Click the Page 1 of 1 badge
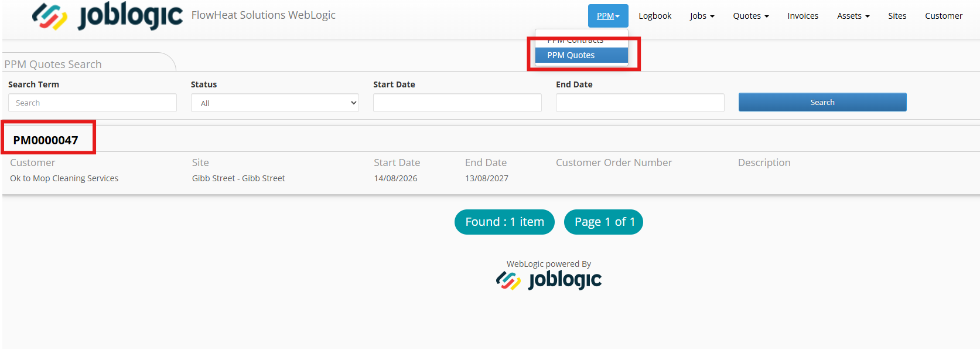 tap(603, 222)
